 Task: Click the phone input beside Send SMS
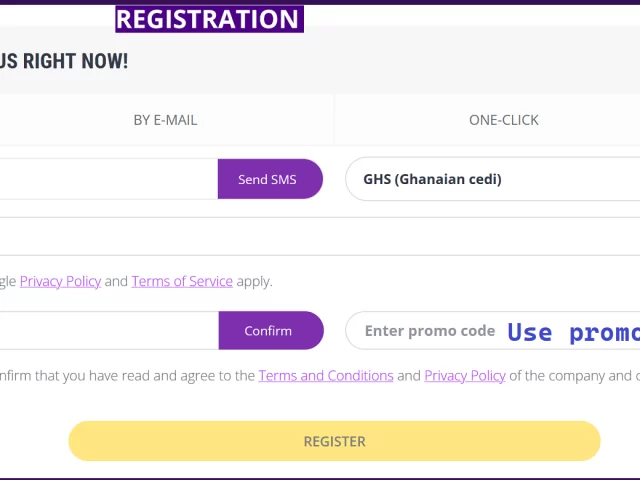click(109, 179)
